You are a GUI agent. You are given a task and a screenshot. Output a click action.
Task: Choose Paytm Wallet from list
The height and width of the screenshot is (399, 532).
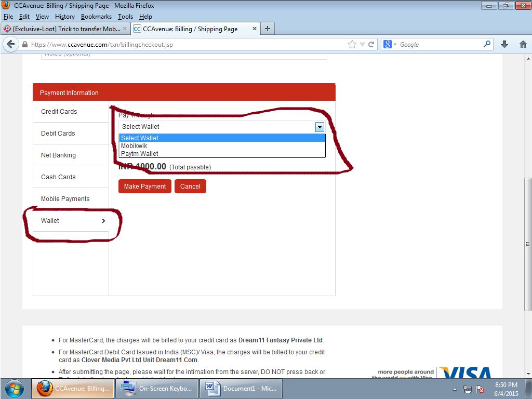(222, 154)
